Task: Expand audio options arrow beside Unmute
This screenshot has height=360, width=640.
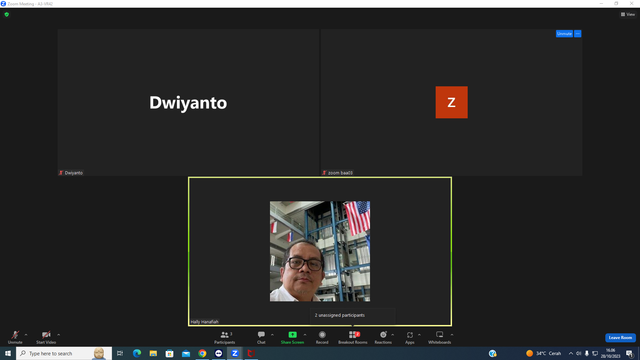Action: [x=26, y=335]
